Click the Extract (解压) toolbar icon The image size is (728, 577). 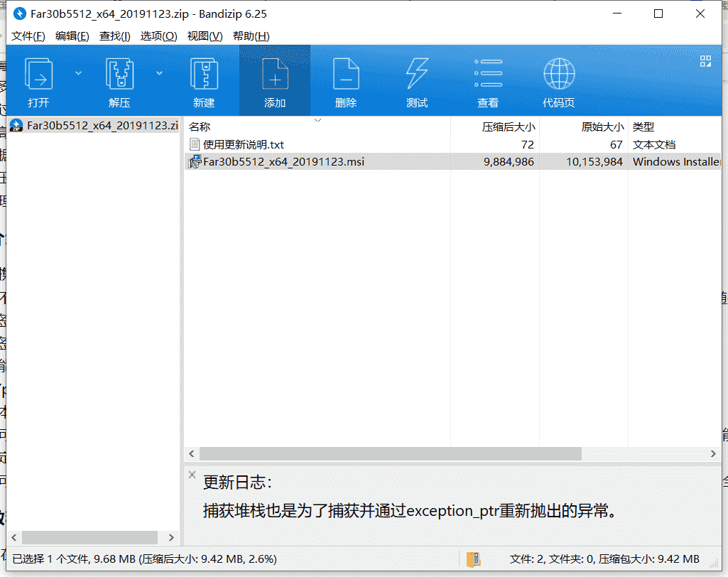[x=119, y=74]
